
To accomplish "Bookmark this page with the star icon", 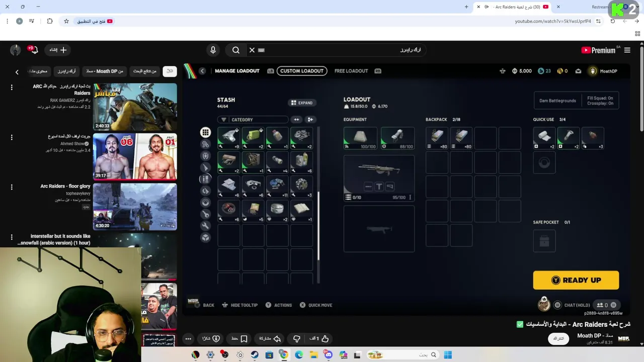I will click(66, 21).
